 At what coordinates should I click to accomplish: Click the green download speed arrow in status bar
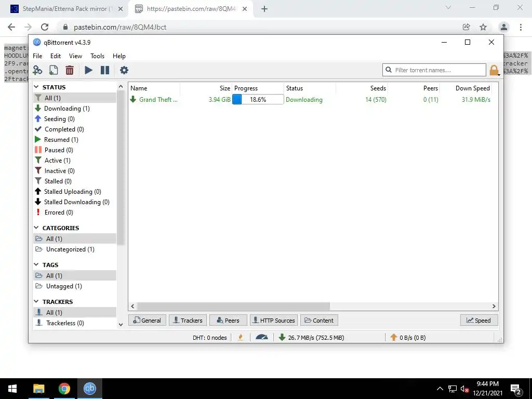coord(282,337)
